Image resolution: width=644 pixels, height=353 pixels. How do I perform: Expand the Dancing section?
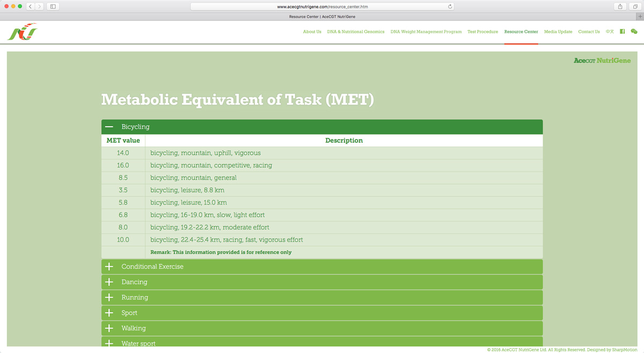click(x=109, y=282)
